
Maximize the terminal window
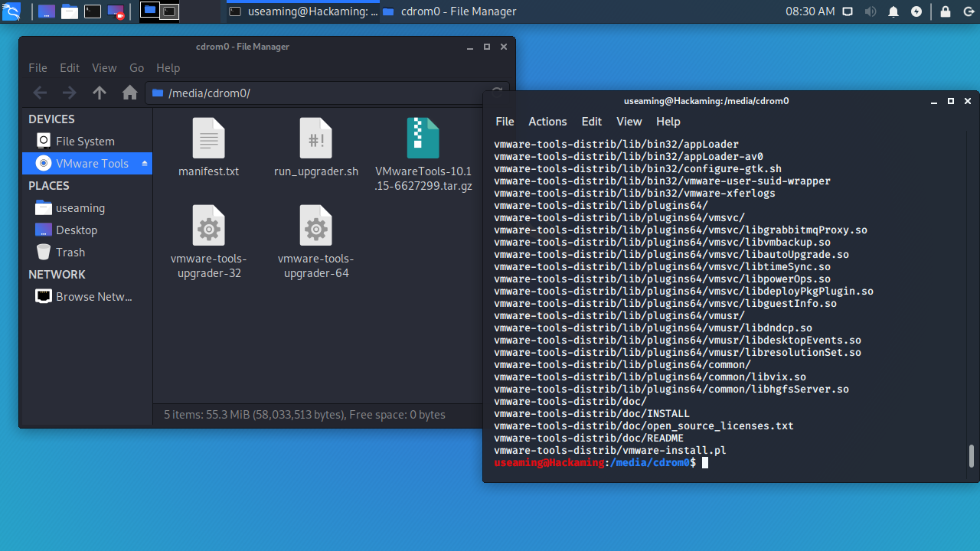(951, 101)
